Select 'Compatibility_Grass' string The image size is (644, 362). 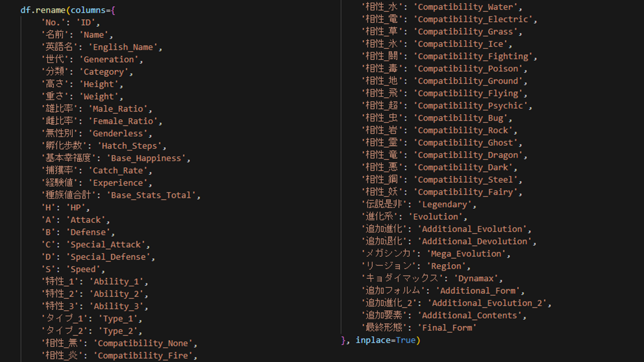pyautogui.click(x=465, y=31)
